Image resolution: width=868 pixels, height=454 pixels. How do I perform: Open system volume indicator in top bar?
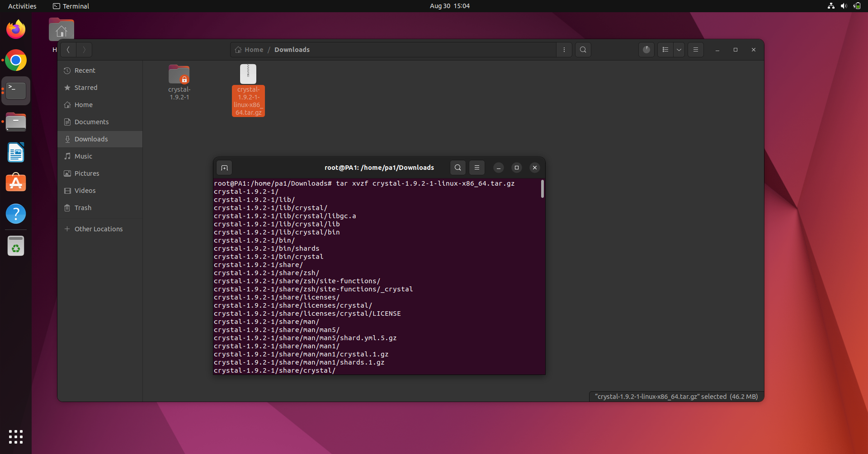[843, 6]
